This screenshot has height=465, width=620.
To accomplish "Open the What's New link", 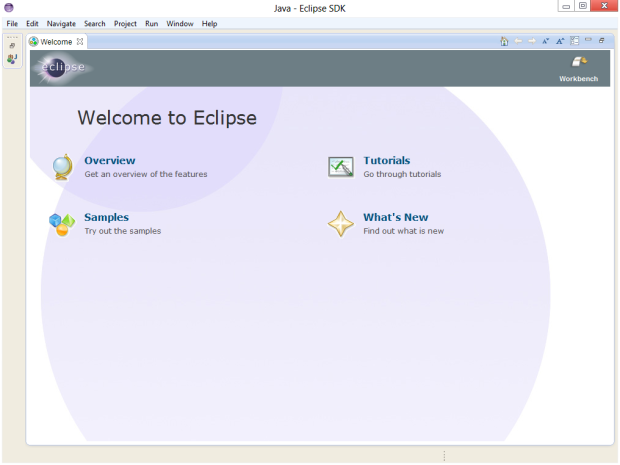I will [x=396, y=217].
